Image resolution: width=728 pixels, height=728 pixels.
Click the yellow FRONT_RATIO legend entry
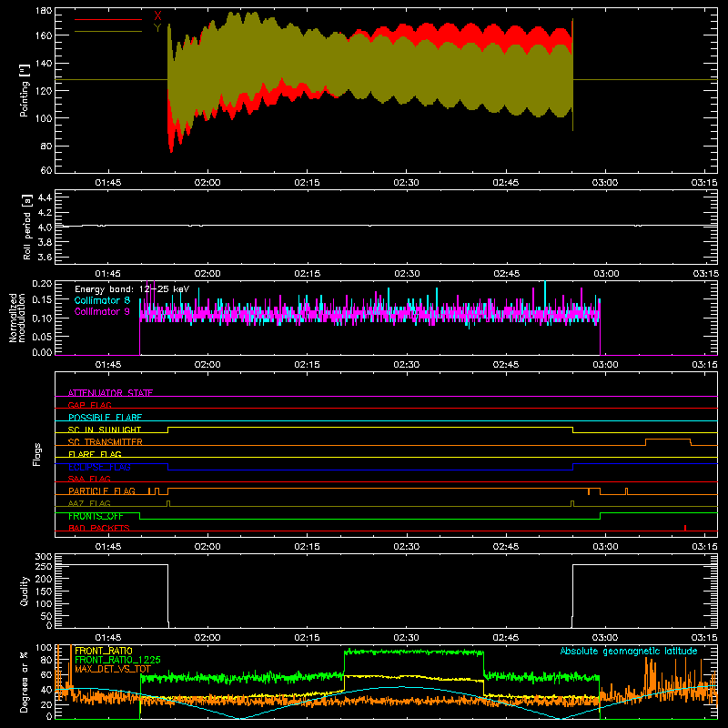[x=104, y=651]
